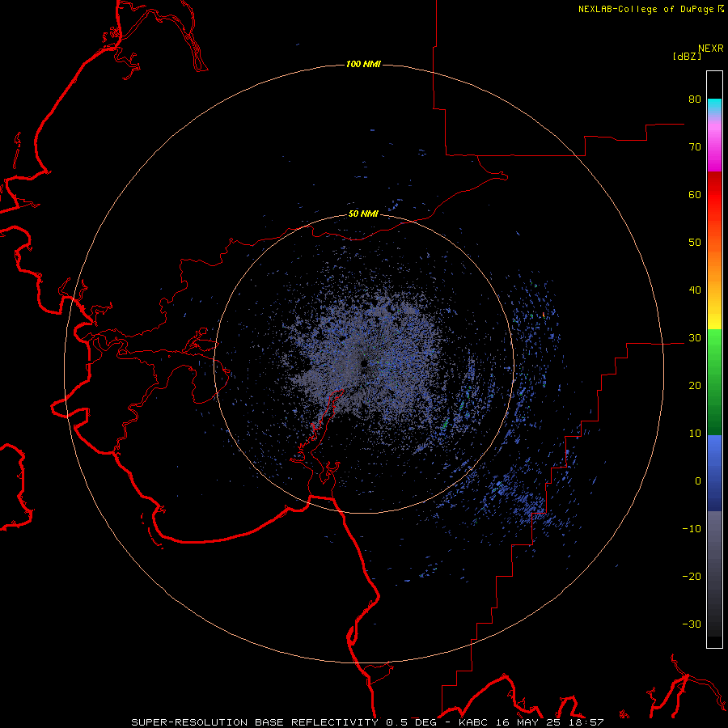728x728 pixels.
Task: Click the [dBZ] legend unit label
Action: [687, 56]
